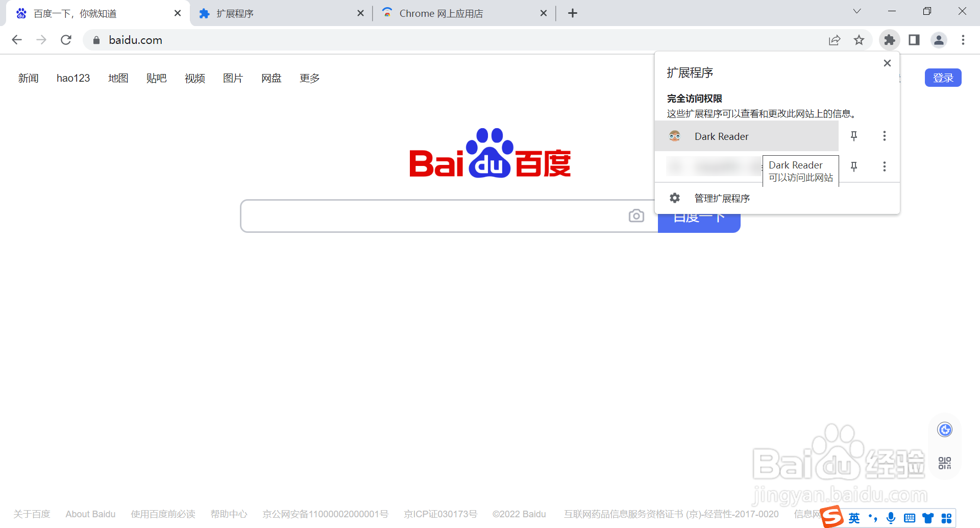This screenshot has height=528, width=980.
Task: Share this page icon
Action: (835, 40)
